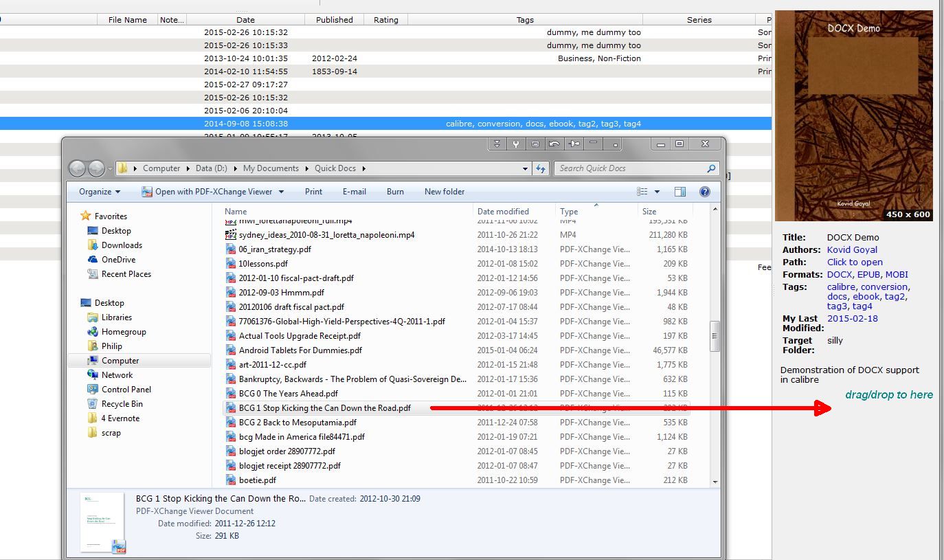Image resolution: width=944 pixels, height=560 pixels.
Task: Open the view options dropdown arrow
Action: [657, 192]
